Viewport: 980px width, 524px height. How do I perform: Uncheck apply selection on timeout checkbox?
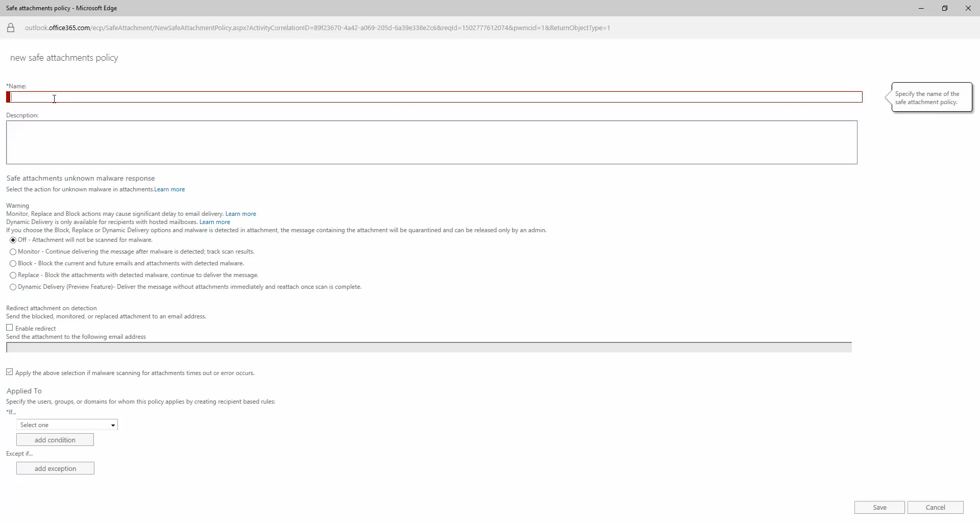click(x=10, y=372)
